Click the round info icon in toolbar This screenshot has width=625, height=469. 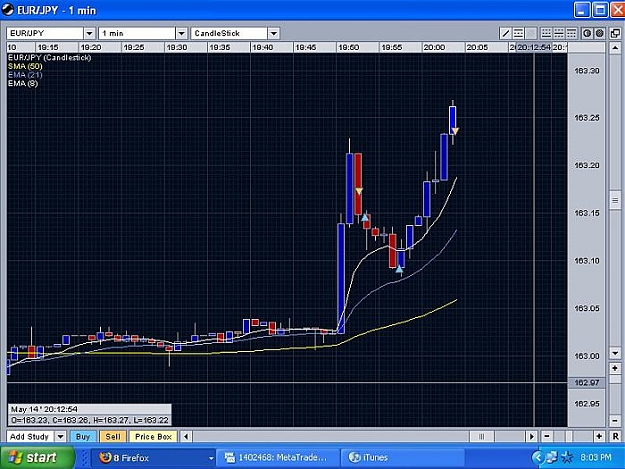tap(587, 33)
